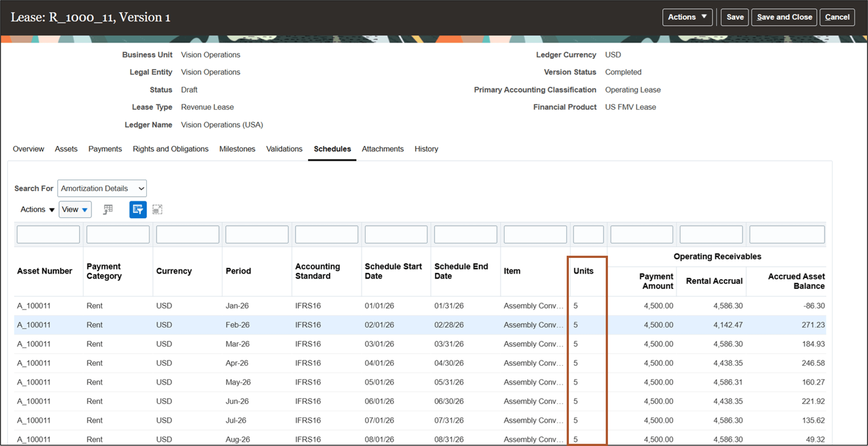This screenshot has width=868, height=446.
Task: Click the Item column header
Action: [512, 271]
